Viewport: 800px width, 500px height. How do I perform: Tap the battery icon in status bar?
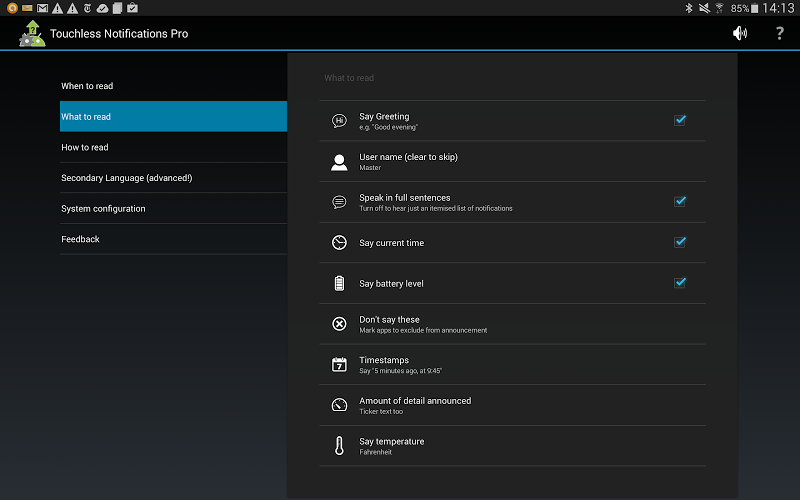click(x=761, y=8)
